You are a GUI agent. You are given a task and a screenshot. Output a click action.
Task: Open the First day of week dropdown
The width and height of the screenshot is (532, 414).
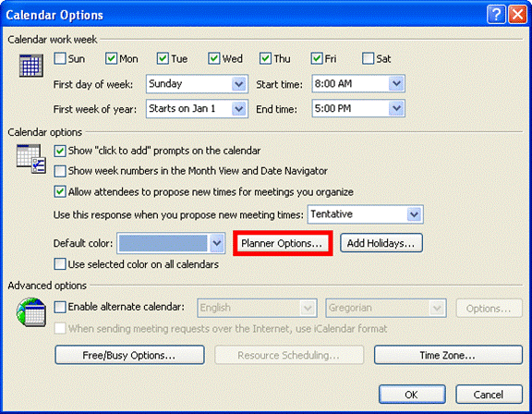197,84
